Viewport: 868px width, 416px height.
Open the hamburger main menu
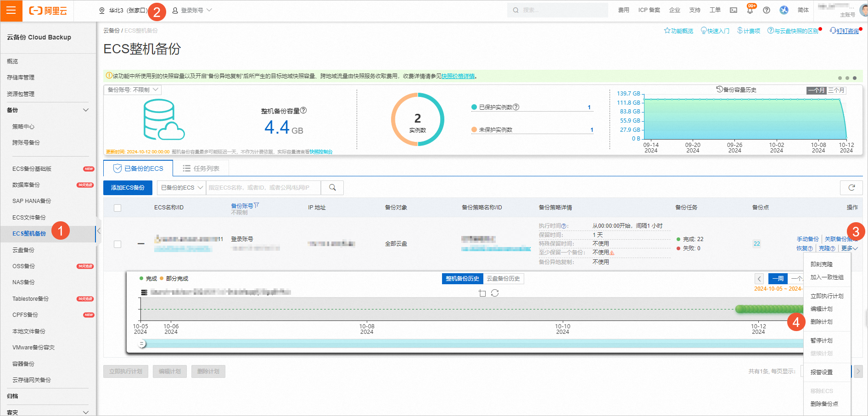pyautogui.click(x=11, y=11)
